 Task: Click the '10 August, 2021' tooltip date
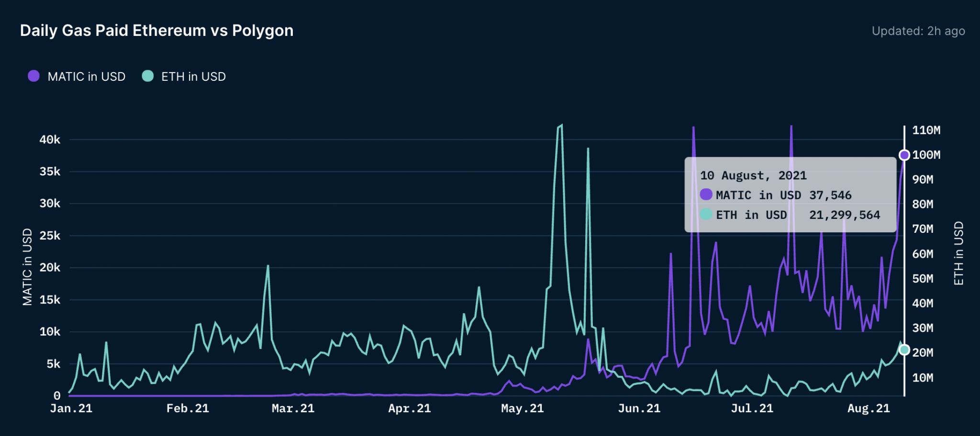tap(753, 175)
